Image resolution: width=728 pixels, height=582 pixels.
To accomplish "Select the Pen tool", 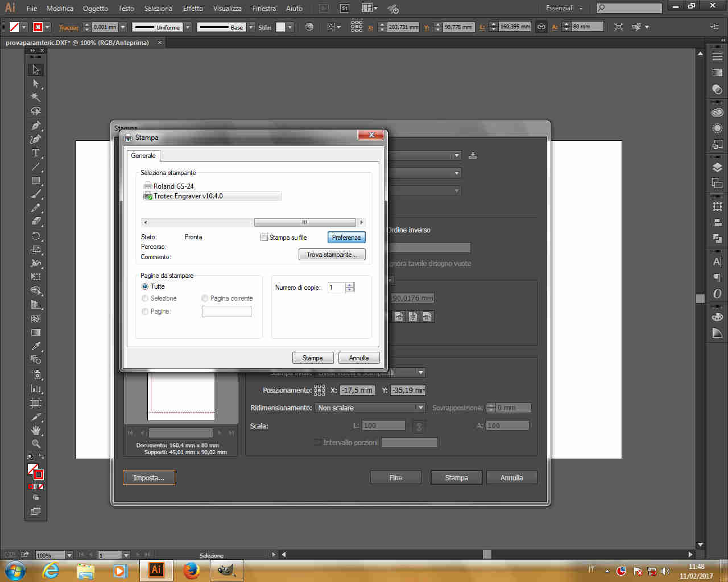I will (x=35, y=125).
